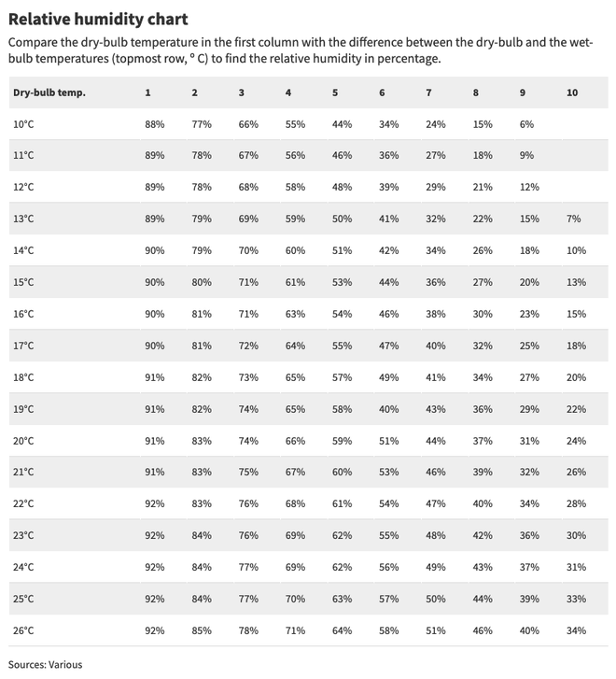Click the 85% cell in the 26°C row
616x679 pixels.
point(201,630)
